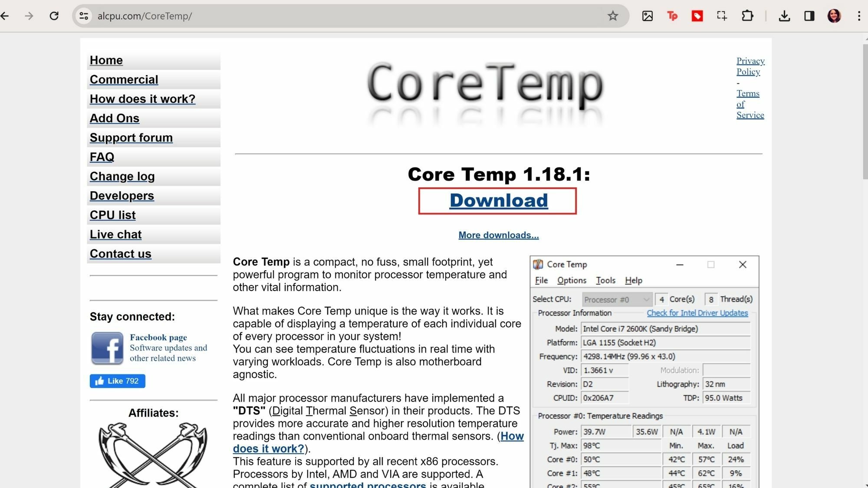Open the Chrome profile avatar

tap(834, 16)
